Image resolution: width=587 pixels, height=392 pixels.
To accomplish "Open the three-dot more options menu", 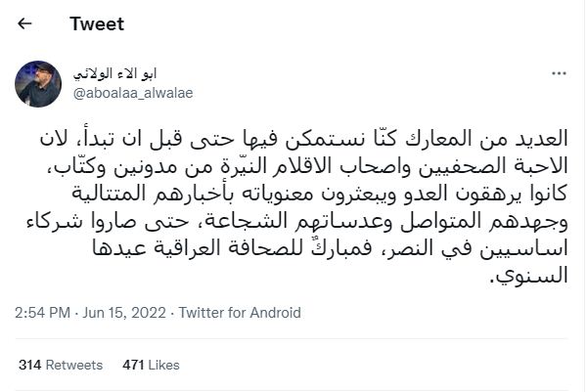I will tap(559, 73).
